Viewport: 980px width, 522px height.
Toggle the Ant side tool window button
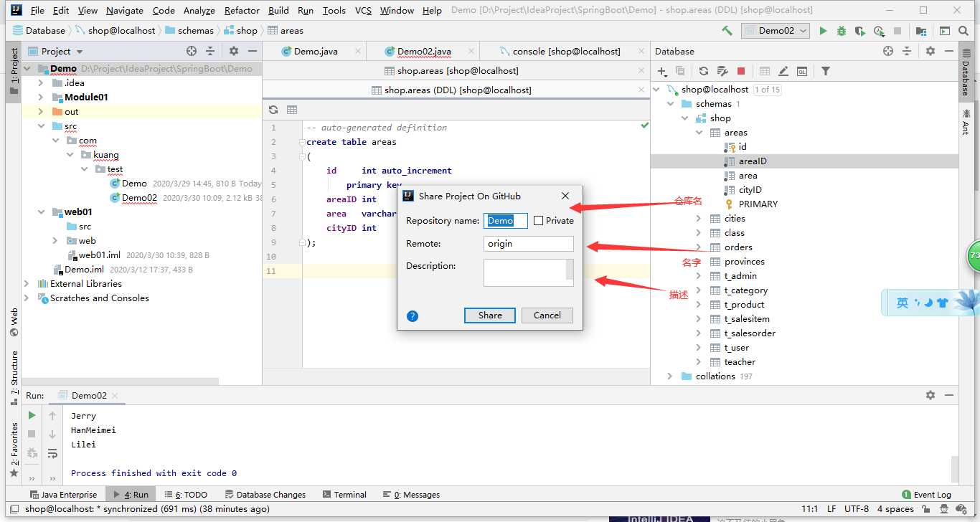pos(966,120)
